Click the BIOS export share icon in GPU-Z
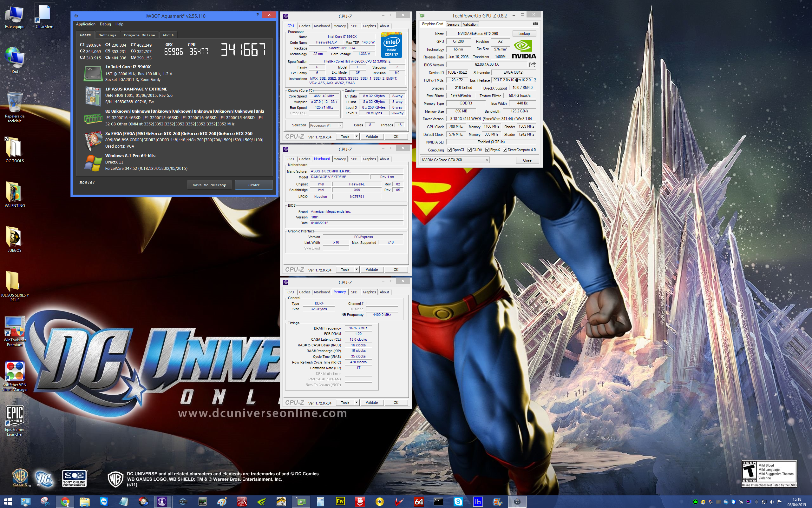Viewport: 812px width, 508px height. 533,64
